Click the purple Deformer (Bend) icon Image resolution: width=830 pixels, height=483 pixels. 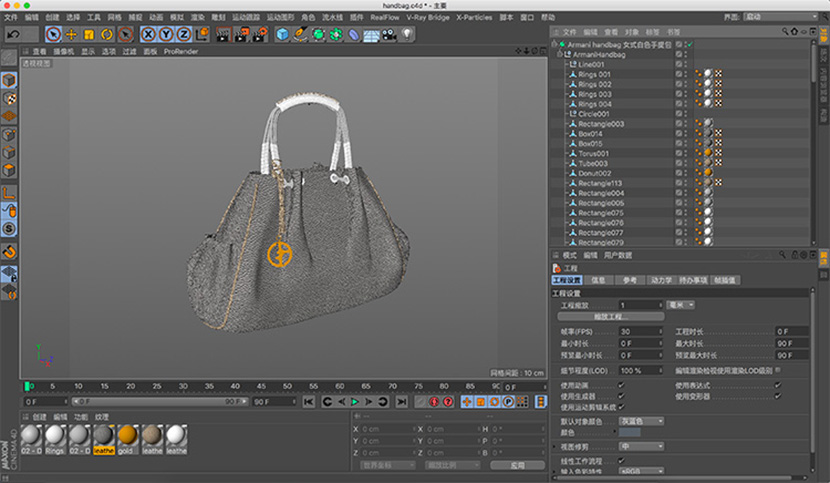coord(354,34)
